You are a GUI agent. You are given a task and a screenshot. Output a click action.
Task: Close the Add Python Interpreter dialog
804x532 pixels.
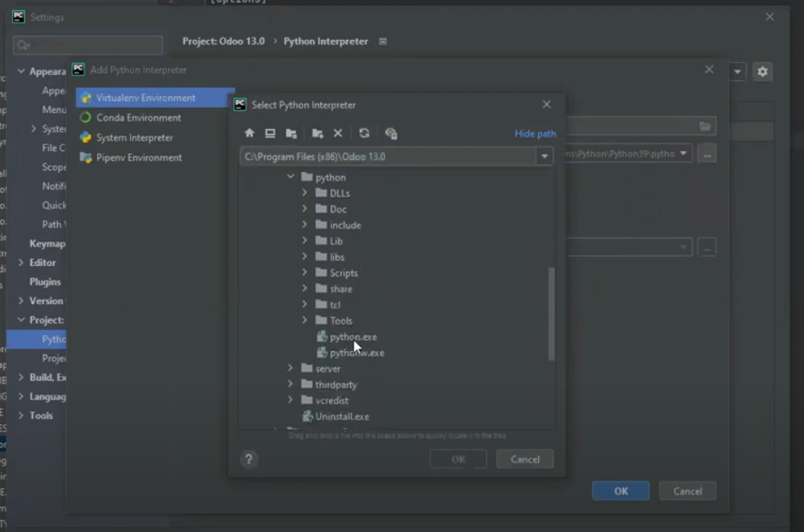tap(709, 70)
